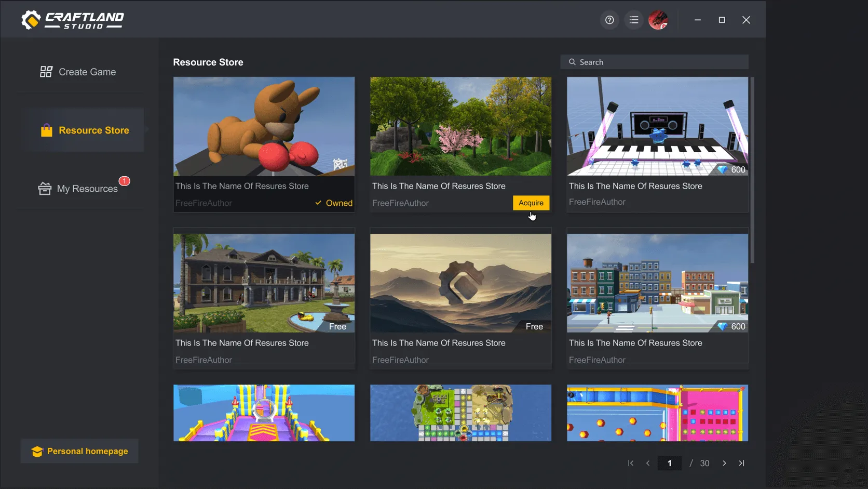Go to the first page of results
Viewport: 868px width, 489px height.
click(x=631, y=463)
